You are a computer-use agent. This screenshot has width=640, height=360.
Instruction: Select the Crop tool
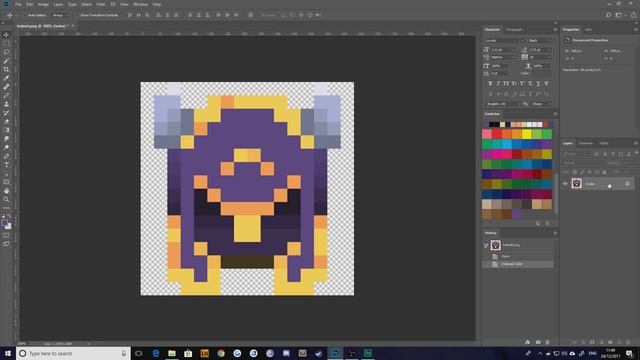[x=6, y=69]
